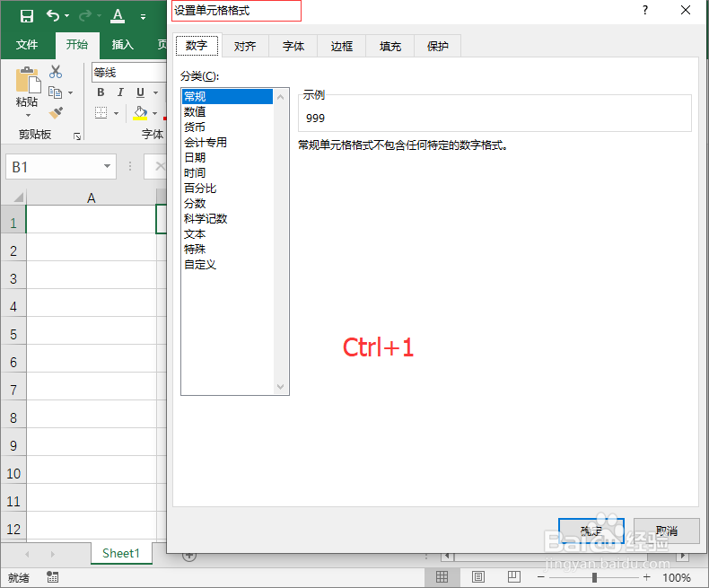709x588 pixels.
Task: Click the Save icon in quick access toolbar
Action: (27, 16)
